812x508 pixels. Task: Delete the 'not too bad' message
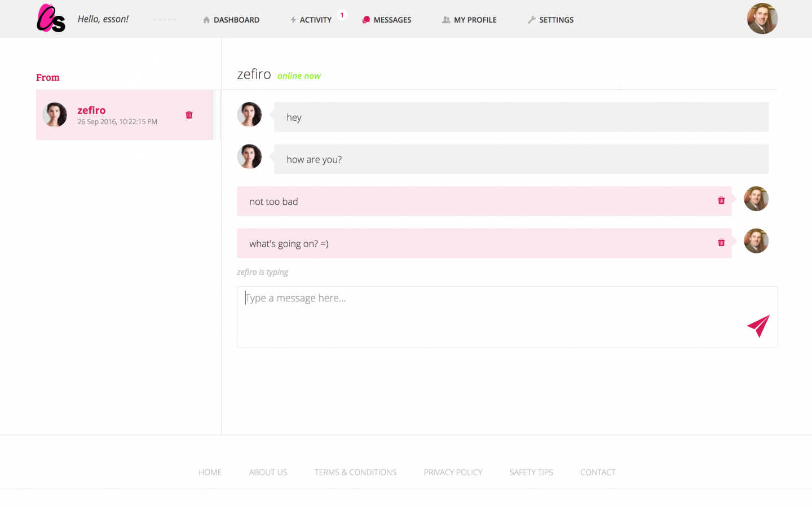tap(721, 200)
